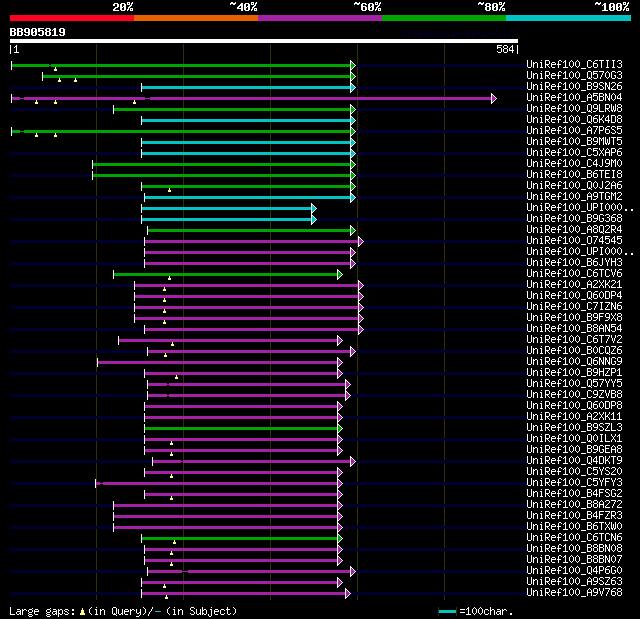Click the green C6TCV6 alignment arrowhead
The width and height of the screenshot is (640, 619).
pyautogui.click(x=340, y=274)
